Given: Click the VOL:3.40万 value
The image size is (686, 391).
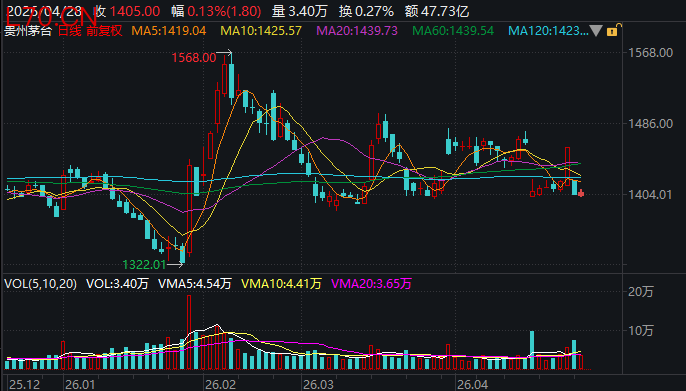Looking at the screenshot, I should [x=117, y=284].
